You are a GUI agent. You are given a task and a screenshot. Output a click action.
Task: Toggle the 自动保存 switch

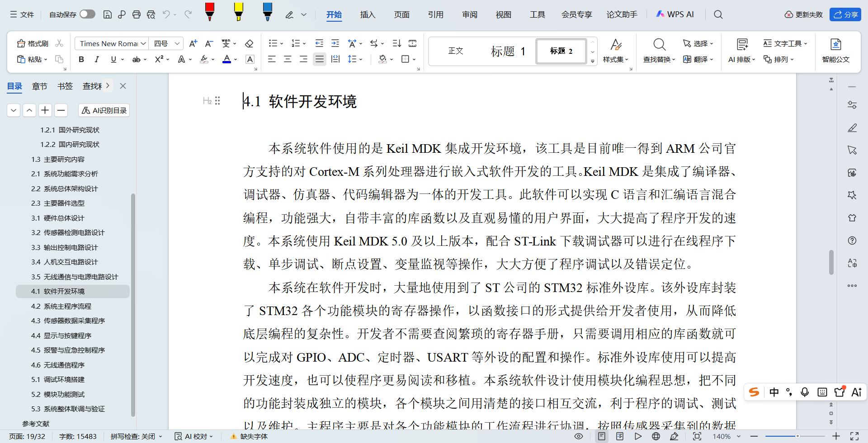(87, 14)
